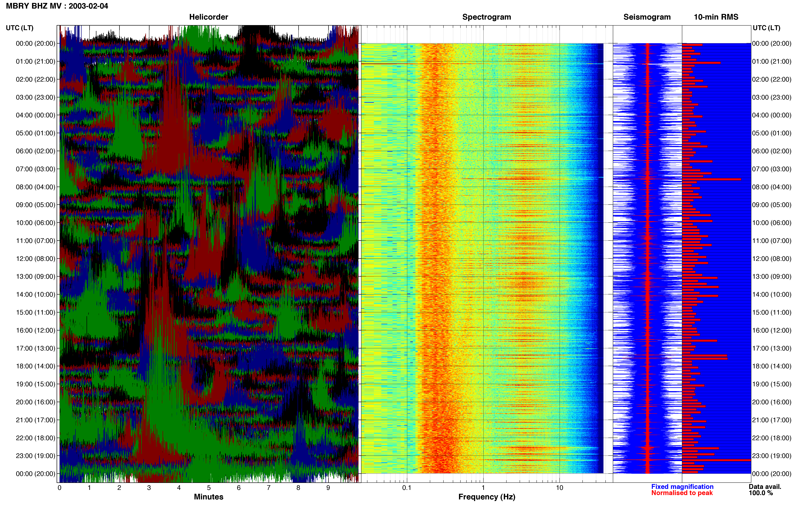Click the 'Normalised to peak' legend text
Screen dimensions: 812x508
coord(682,493)
